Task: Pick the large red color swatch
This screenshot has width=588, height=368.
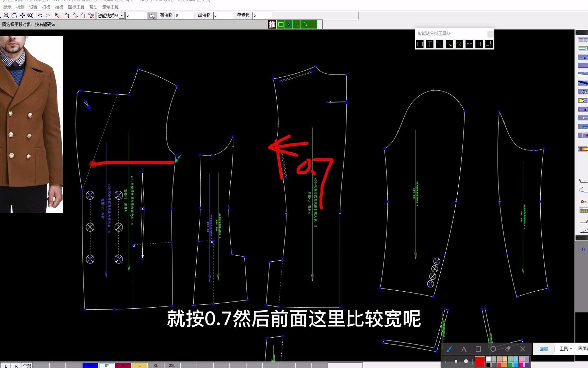Action: (480, 362)
